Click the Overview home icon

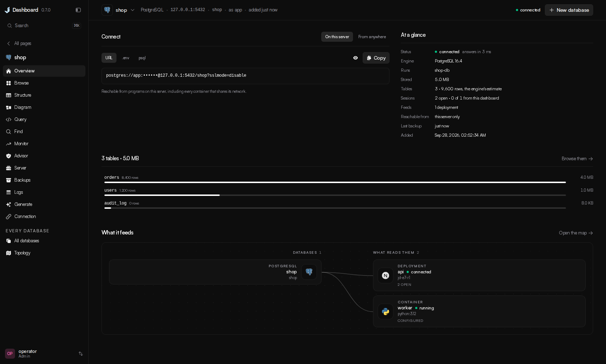pyautogui.click(x=9, y=71)
